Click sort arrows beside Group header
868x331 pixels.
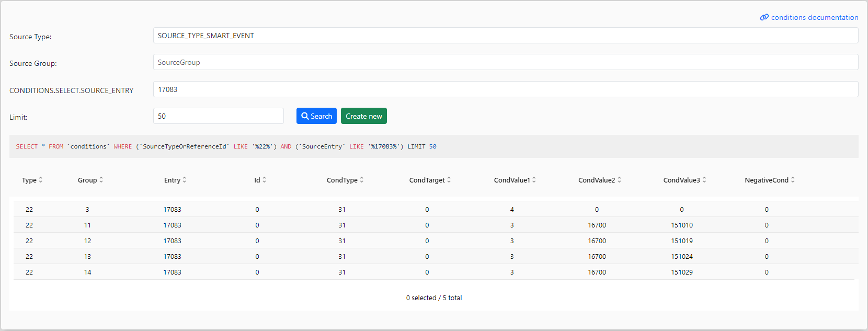click(101, 180)
